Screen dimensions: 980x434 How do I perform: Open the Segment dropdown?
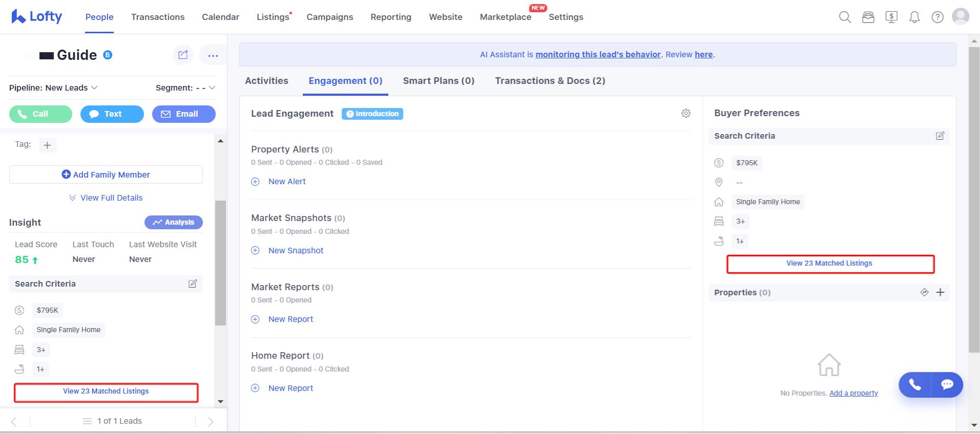[185, 88]
